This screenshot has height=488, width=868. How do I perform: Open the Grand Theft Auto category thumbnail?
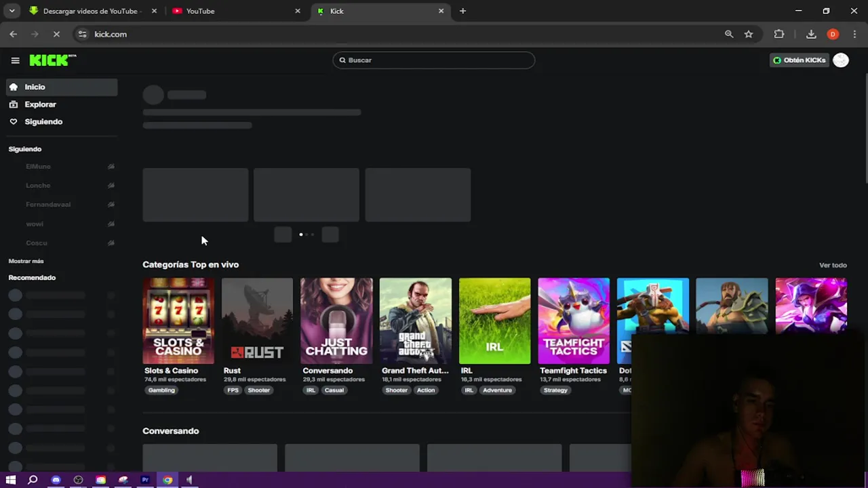click(x=416, y=321)
